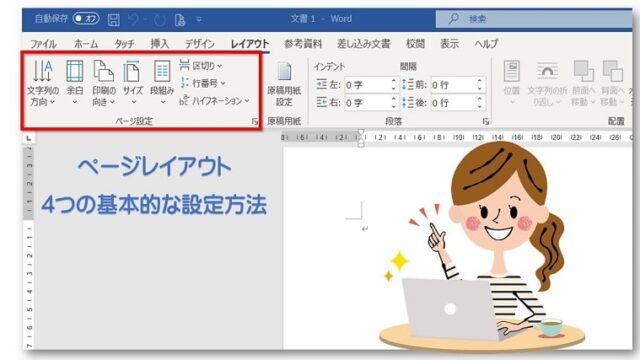Screen dimensions: 640x360
Task: Open the 参考資料 references tab
Action: [x=303, y=44]
